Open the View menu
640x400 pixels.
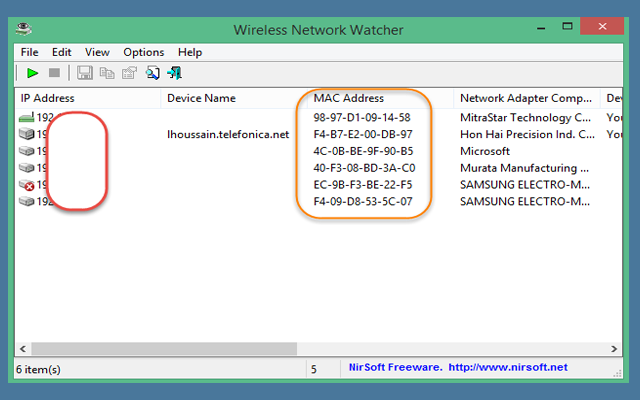(97, 52)
